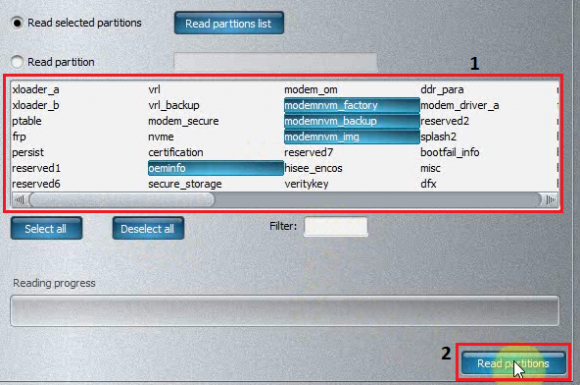Select the certification partition
The height and width of the screenshot is (385, 580).
tap(176, 152)
